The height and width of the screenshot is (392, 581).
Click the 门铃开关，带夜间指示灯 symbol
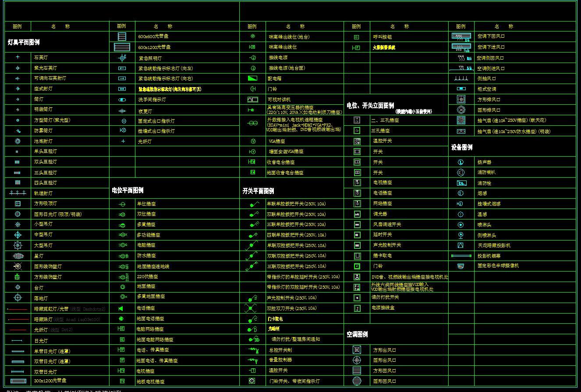(x=252, y=381)
